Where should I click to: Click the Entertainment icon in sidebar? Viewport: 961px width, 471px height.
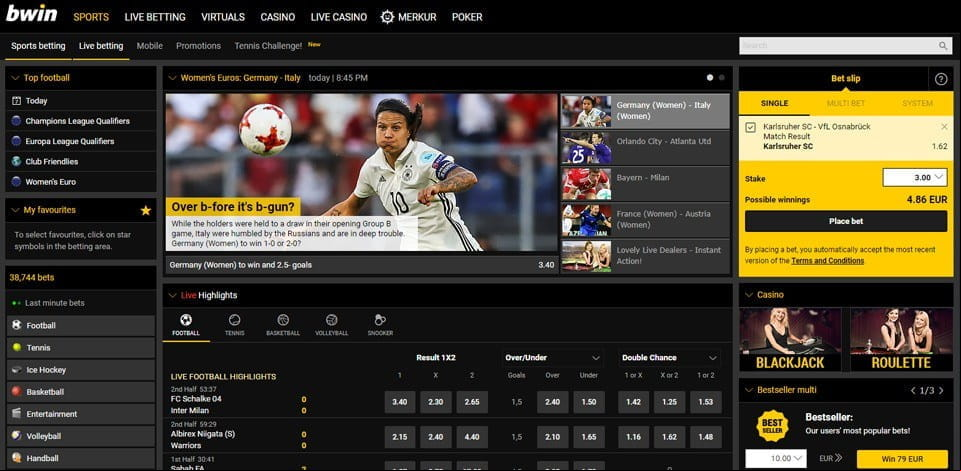[17, 414]
